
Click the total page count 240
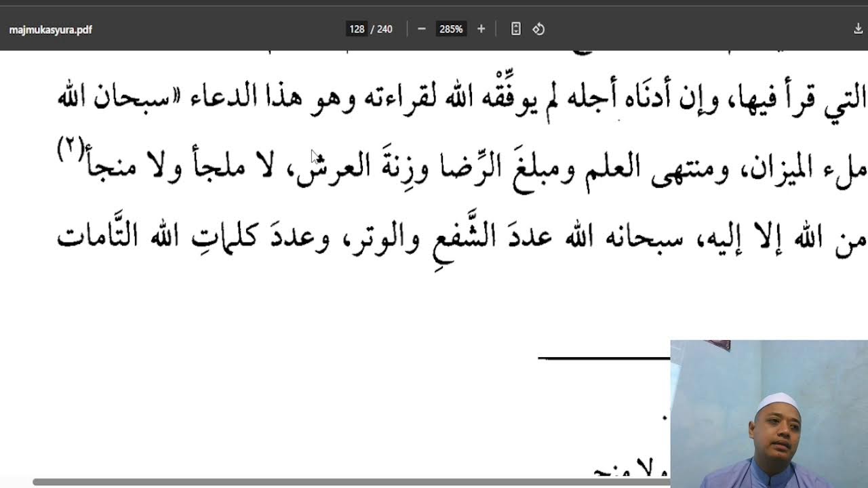click(x=384, y=29)
